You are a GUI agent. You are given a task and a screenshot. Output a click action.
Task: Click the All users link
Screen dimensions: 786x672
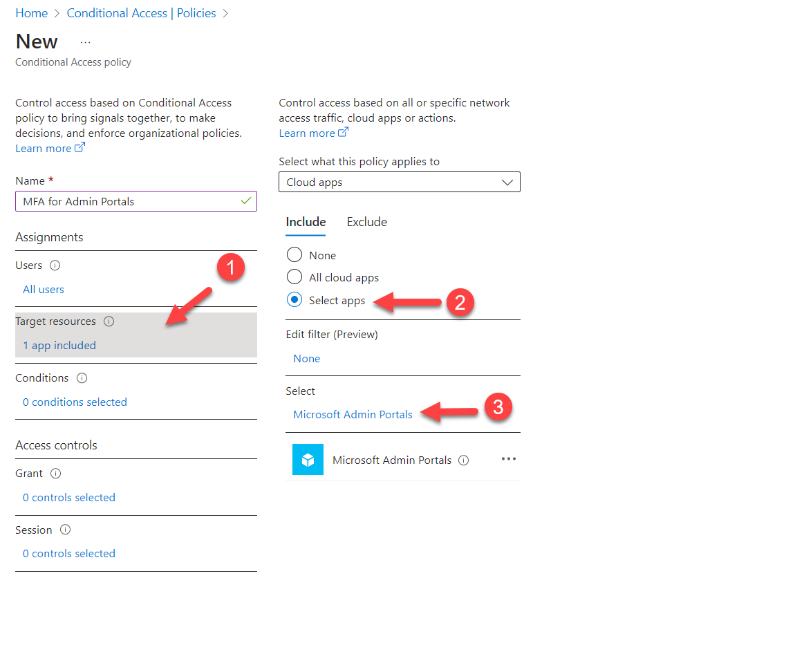point(43,289)
